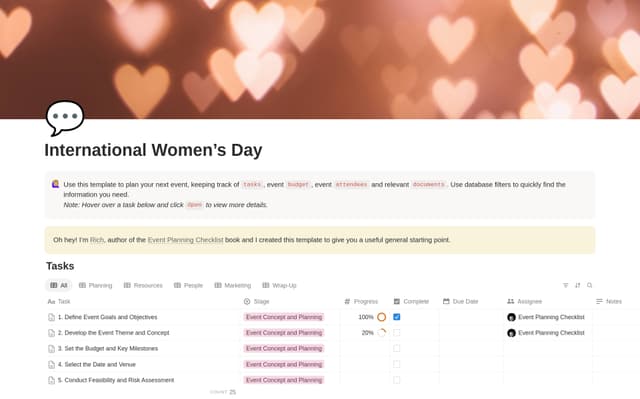
Task: Check Complete for Develop the Event Theme
Action: (x=397, y=333)
